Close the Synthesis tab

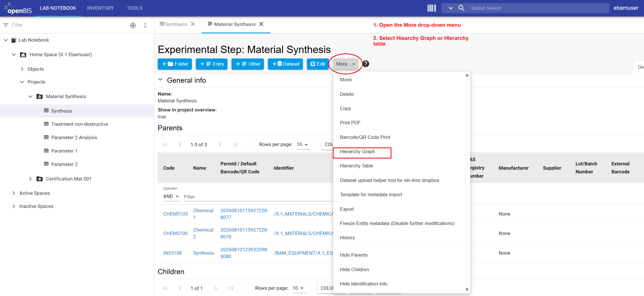pyautogui.click(x=193, y=24)
